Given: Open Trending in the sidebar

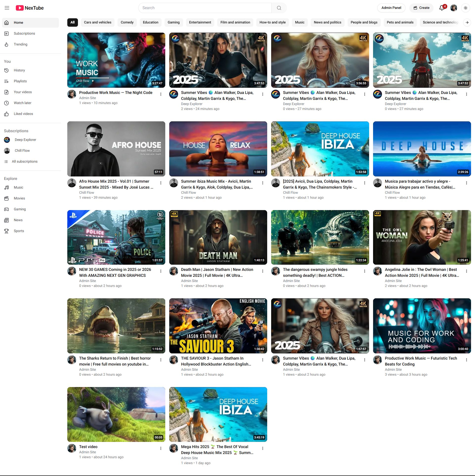Looking at the screenshot, I should (21, 44).
